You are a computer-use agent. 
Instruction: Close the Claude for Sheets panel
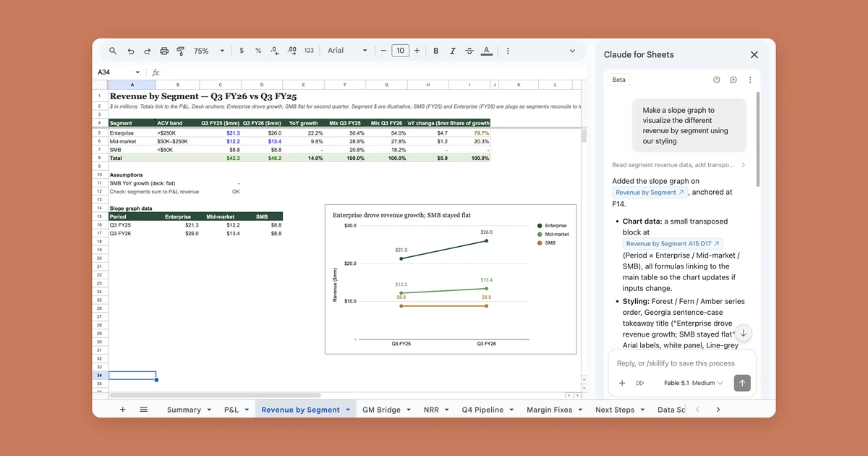(754, 54)
